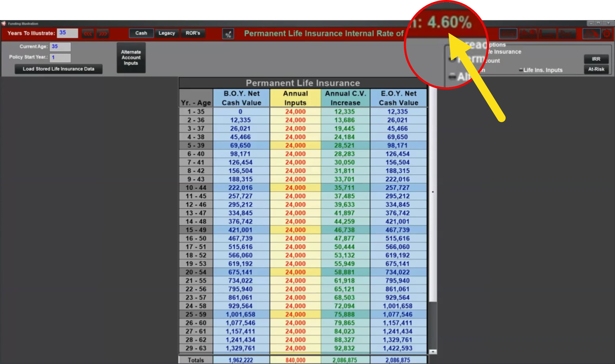
Task: Open the table view toolbar icon
Action: 508,34
